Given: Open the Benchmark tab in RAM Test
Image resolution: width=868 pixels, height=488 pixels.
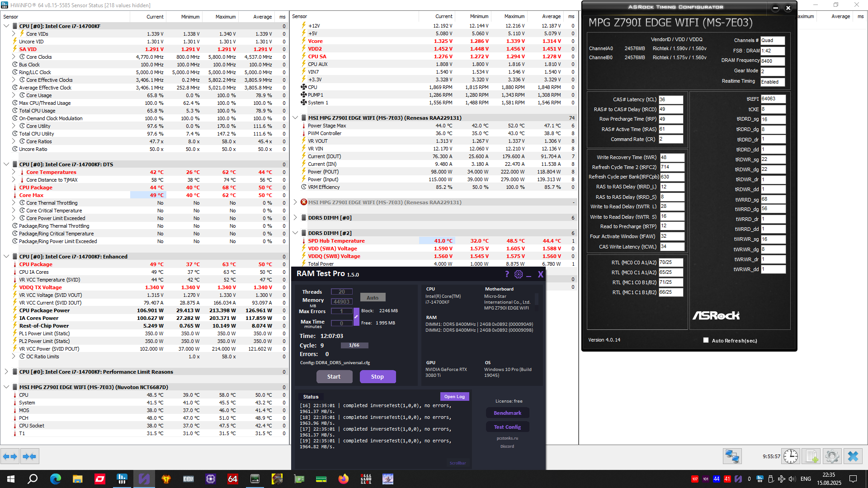Looking at the screenshot, I should coord(507,413).
